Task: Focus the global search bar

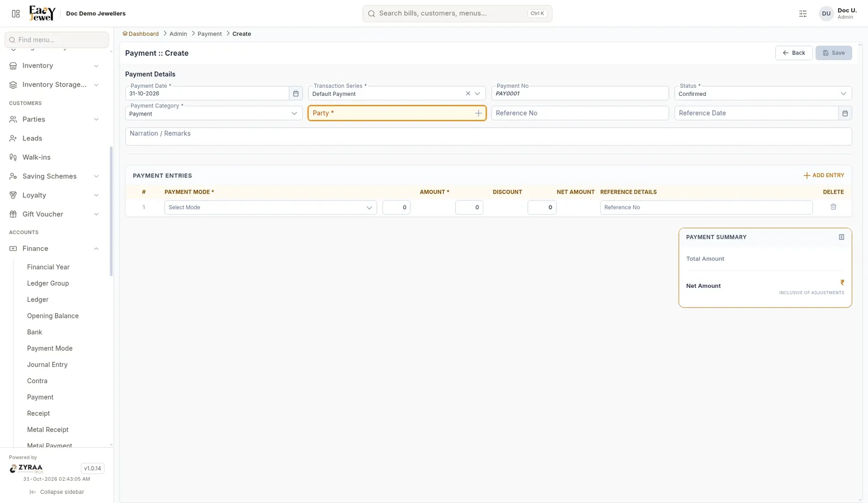Action: tap(457, 14)
